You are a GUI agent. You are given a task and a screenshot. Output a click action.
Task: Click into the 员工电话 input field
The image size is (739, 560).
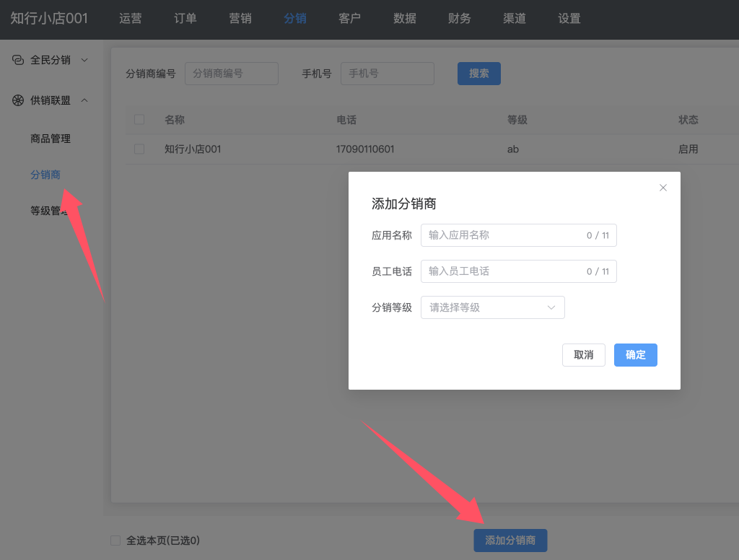(505, 271)
